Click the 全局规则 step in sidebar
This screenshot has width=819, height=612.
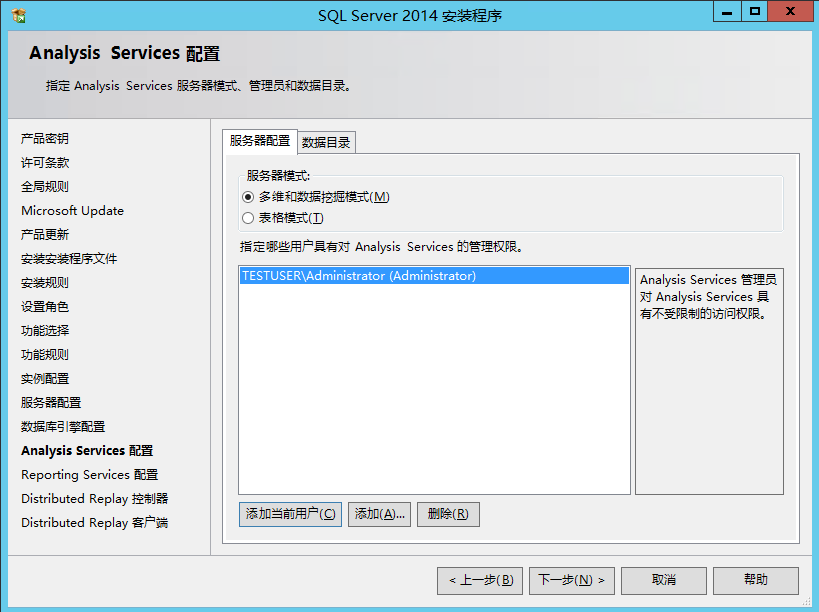pyautogui.click(x=45, y=186)
